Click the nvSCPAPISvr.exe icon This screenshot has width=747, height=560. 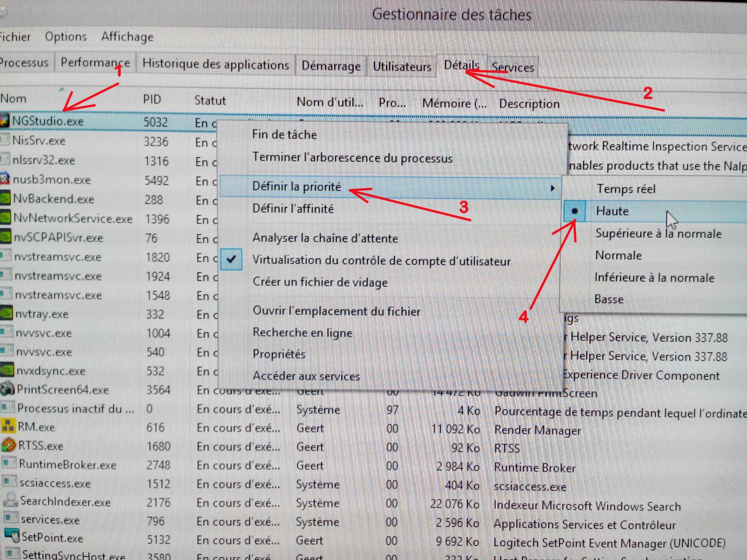pyautogui.click(x=5, y=237)
